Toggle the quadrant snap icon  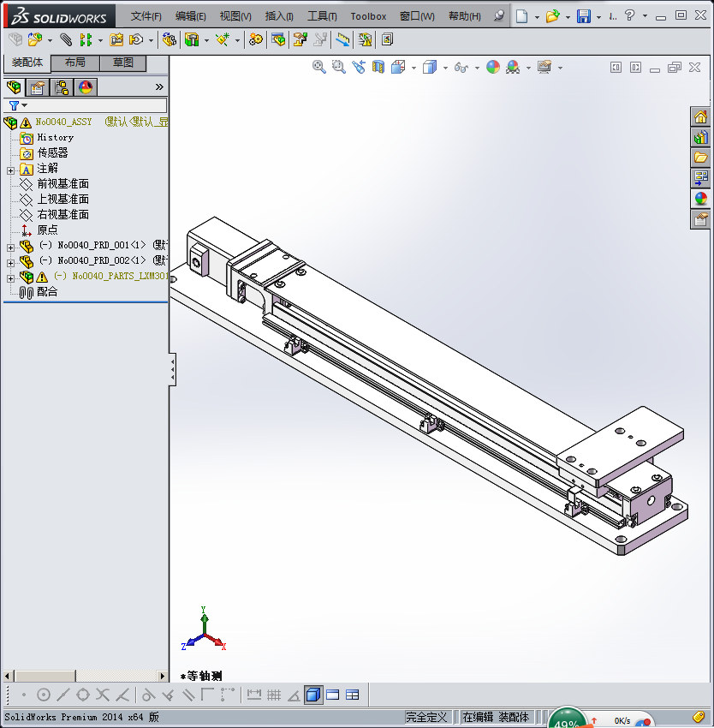83,695
